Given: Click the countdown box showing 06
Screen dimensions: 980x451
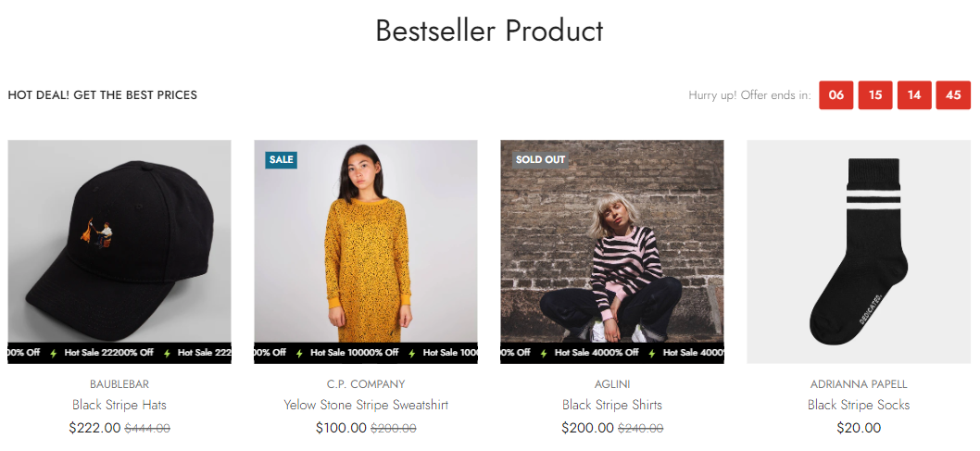Looking at the screenshot, I should 836,95.
